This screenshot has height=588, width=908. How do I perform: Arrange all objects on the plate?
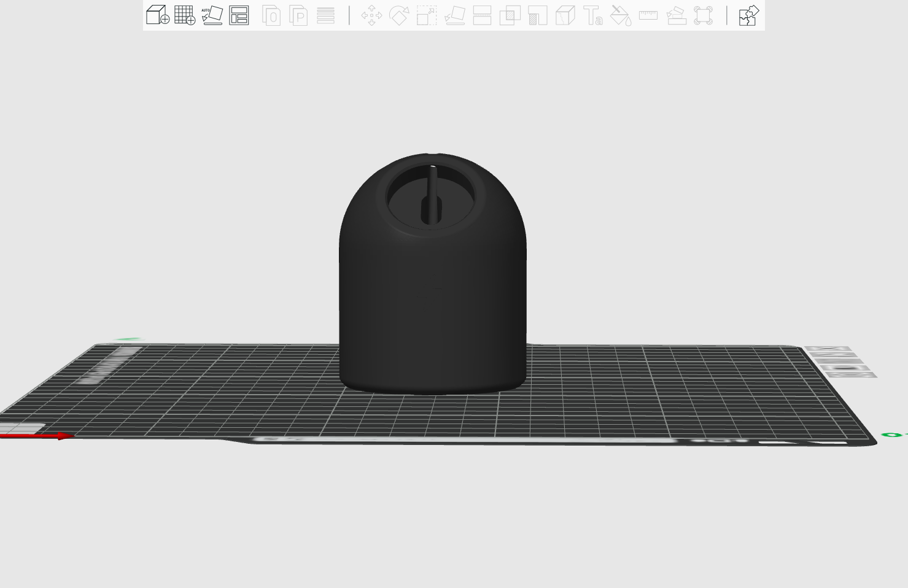[240, 15]
